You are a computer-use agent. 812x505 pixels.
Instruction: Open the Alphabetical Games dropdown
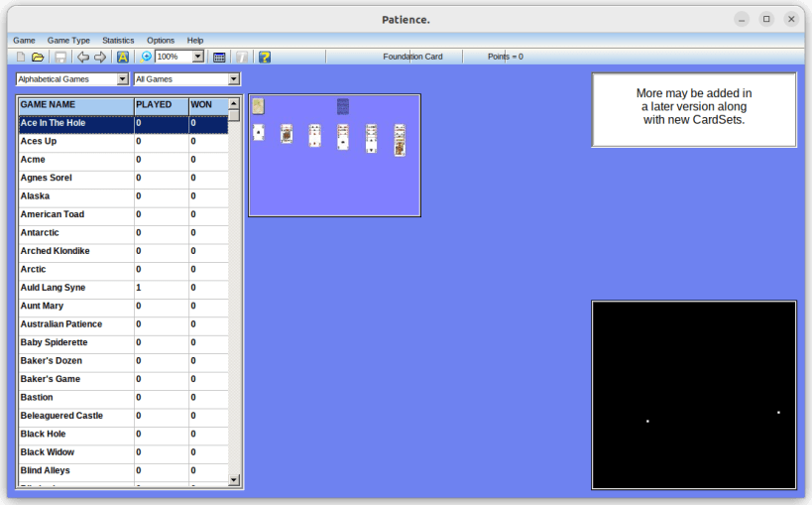click(123, 78)
